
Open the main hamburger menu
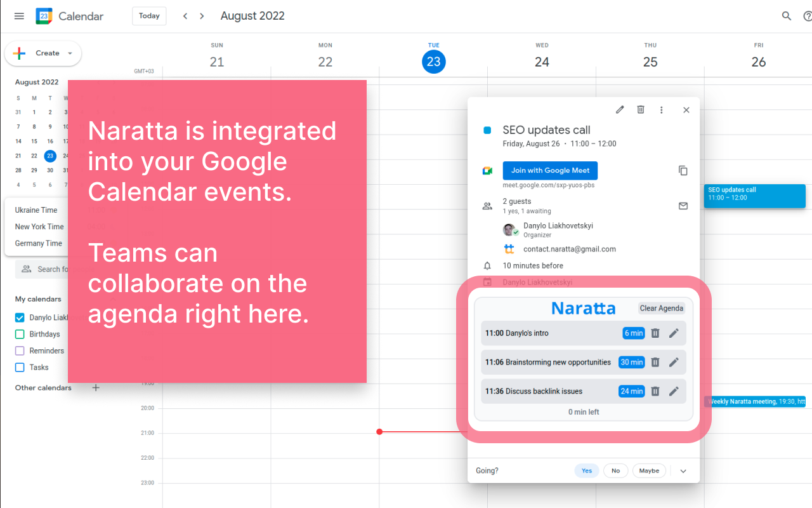click(19, 16)
